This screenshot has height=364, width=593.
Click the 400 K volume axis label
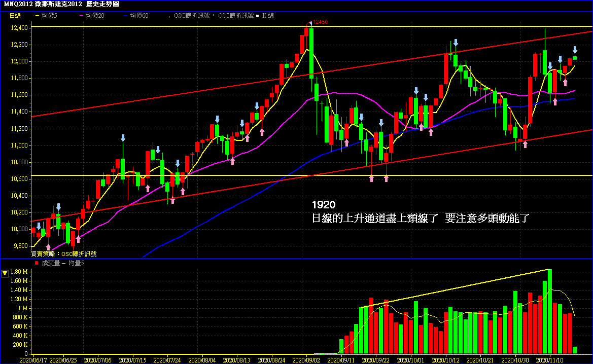pyautogui.click(x=20, y=336)
